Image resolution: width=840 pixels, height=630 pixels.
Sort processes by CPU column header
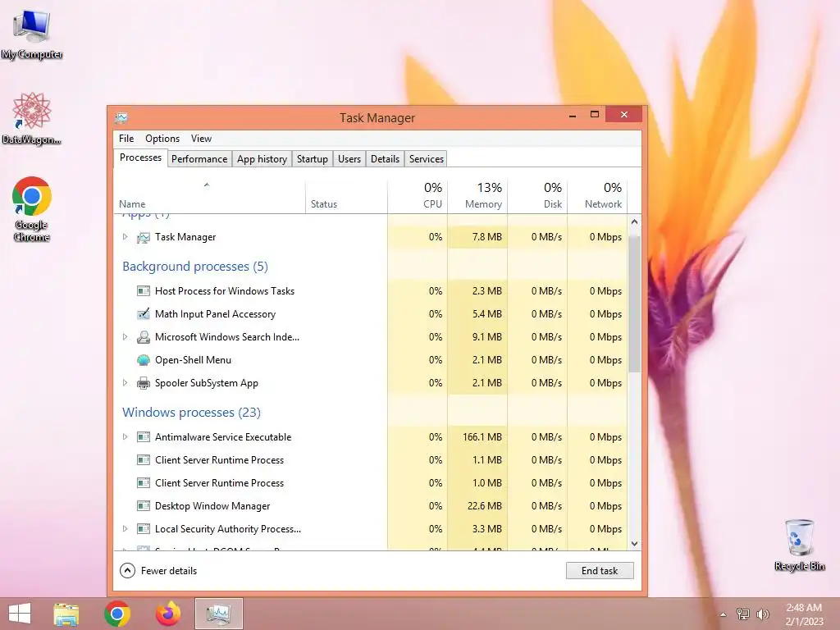pos(418,195)
